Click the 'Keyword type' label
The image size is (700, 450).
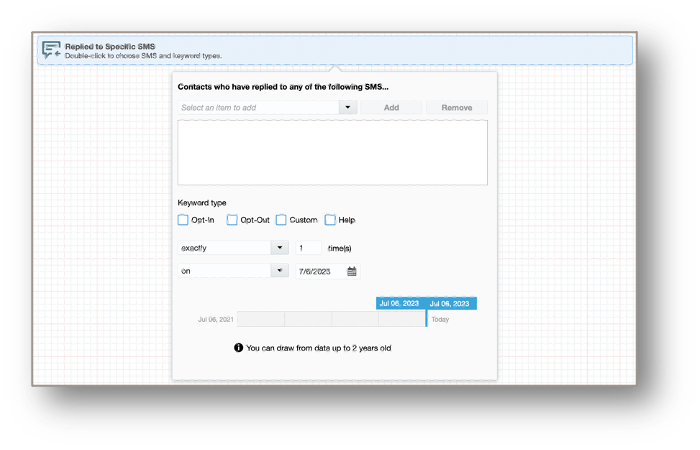pos(202,203)
